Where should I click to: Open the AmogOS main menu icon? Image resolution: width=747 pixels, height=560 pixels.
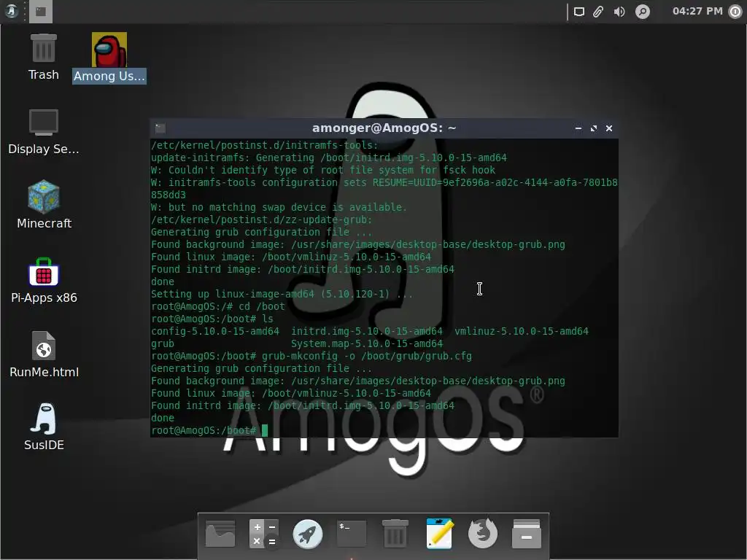(x=12, y=11)
